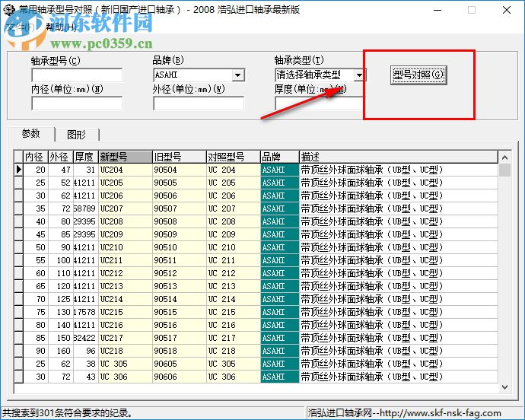The width and height of the screenshot is (525, 420).
Task: Sort by the 对照型号 column header
Action: click(233, 157)
